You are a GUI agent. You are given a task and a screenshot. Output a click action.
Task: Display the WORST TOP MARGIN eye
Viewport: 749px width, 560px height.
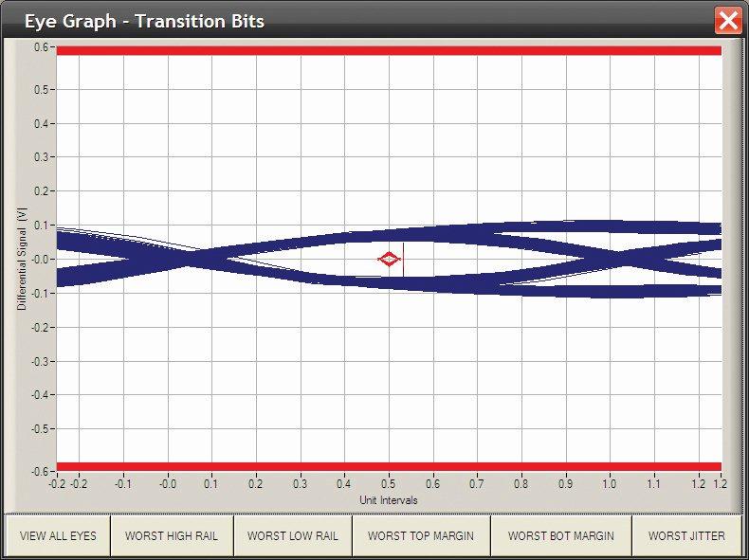(x=420, y=535)
